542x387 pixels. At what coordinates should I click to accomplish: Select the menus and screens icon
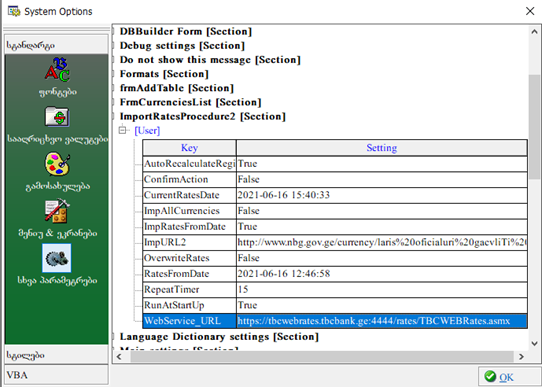[x=57, y=211]
